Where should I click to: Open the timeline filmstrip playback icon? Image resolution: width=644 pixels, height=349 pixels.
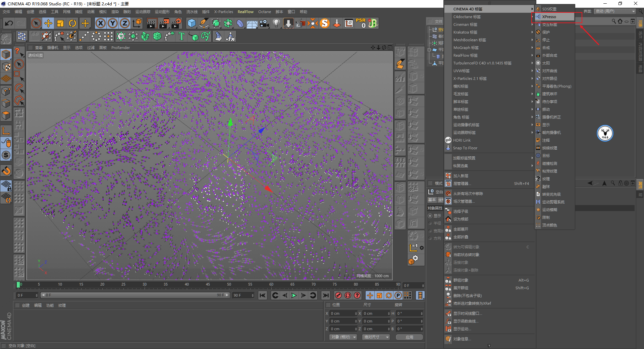pos(420,295)
